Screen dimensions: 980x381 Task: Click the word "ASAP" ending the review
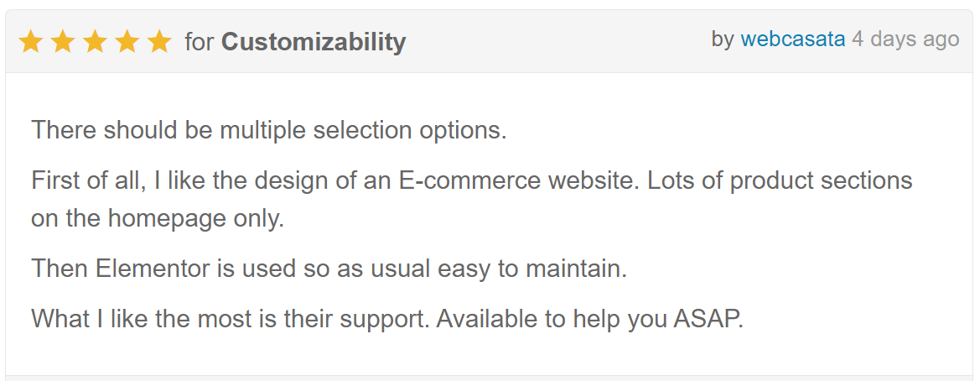[706, 319]
